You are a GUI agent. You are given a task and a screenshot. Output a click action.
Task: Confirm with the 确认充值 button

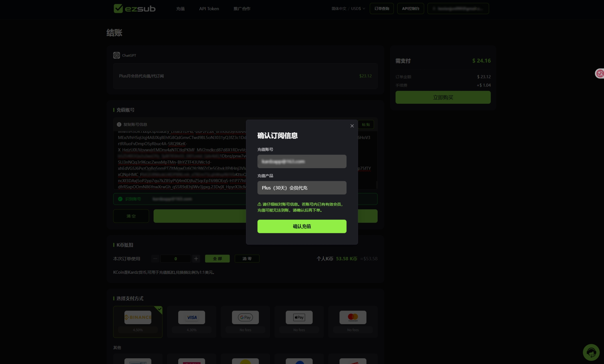(x=302, y=227)
